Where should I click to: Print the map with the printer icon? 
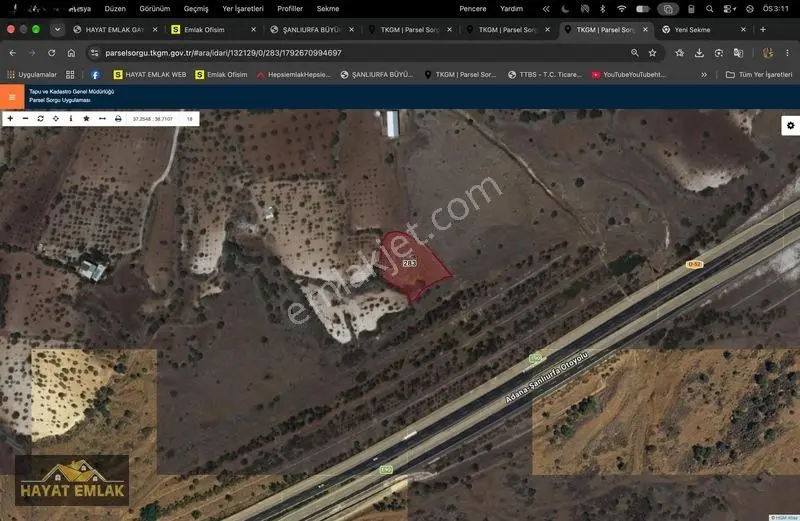click(x=118, y=119)
